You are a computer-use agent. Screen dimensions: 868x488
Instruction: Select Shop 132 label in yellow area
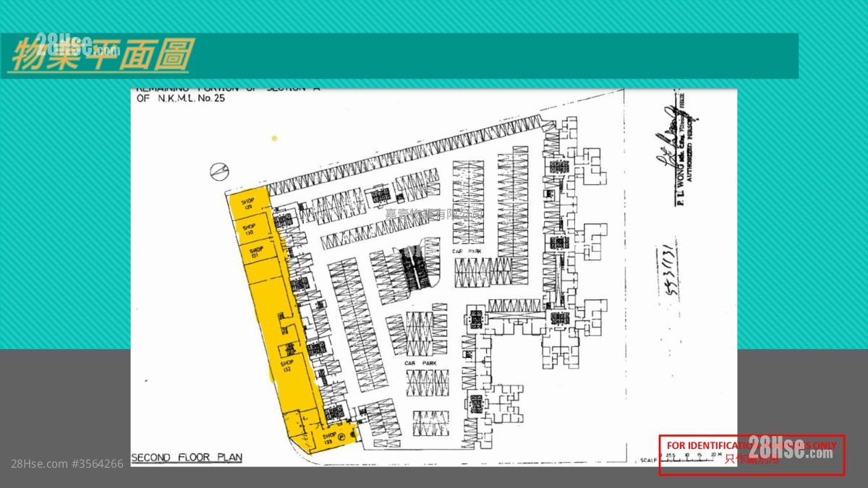click(286, 366)
